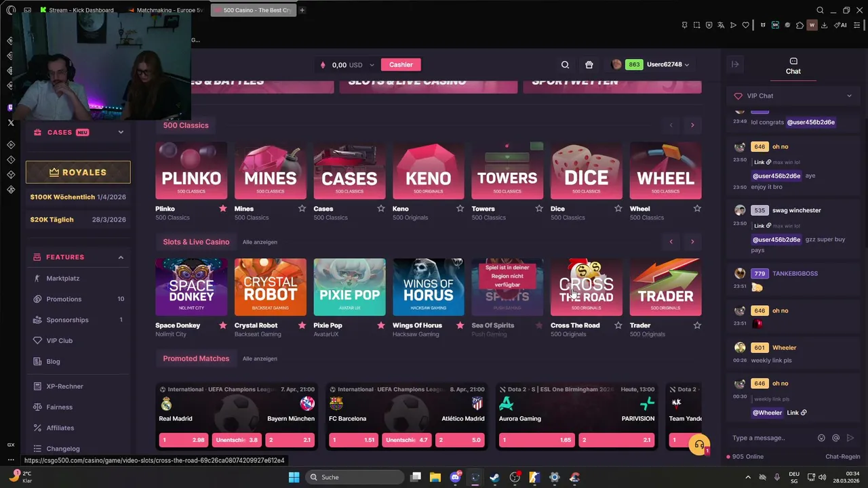Open the Wings of Horus game thumbnail

coord(429,287)
